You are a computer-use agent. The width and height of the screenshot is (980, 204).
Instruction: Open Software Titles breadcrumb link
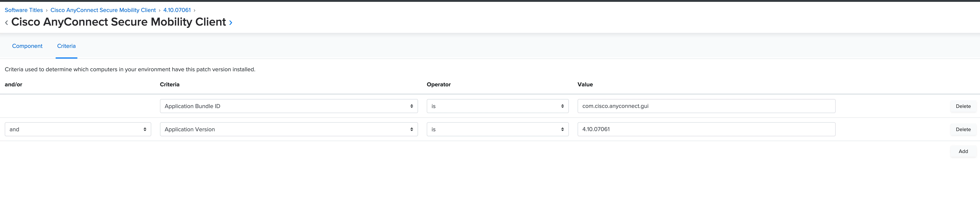point(24,10)
